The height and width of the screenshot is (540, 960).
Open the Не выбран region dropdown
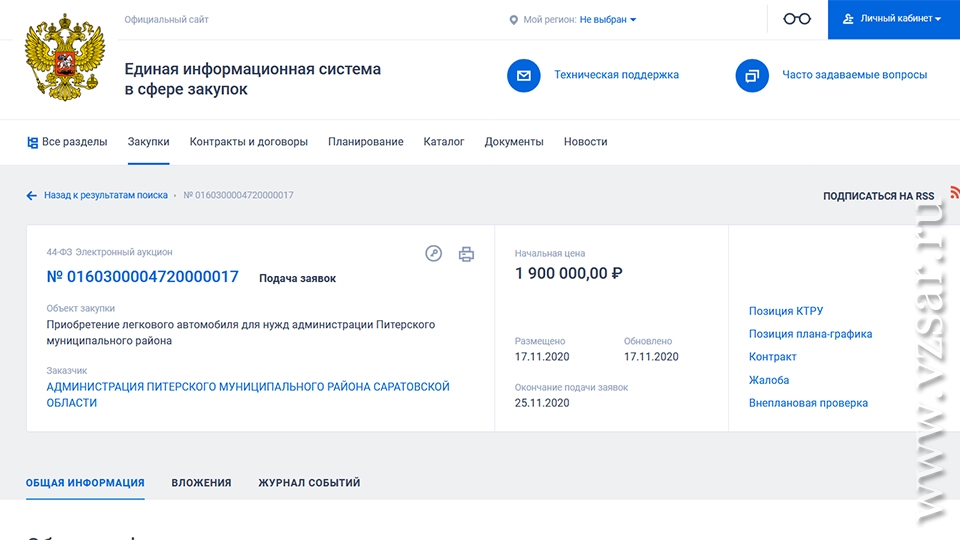coord(607,20)
